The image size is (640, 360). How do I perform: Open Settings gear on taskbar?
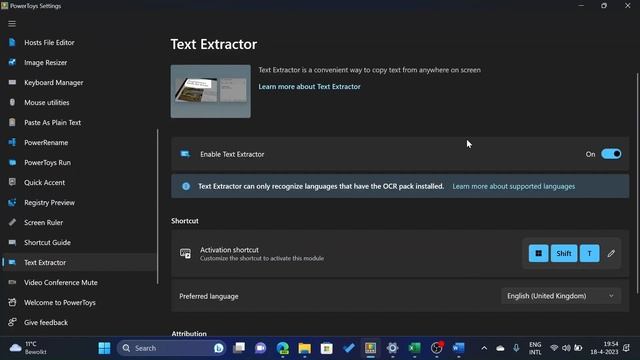[392, 348]
